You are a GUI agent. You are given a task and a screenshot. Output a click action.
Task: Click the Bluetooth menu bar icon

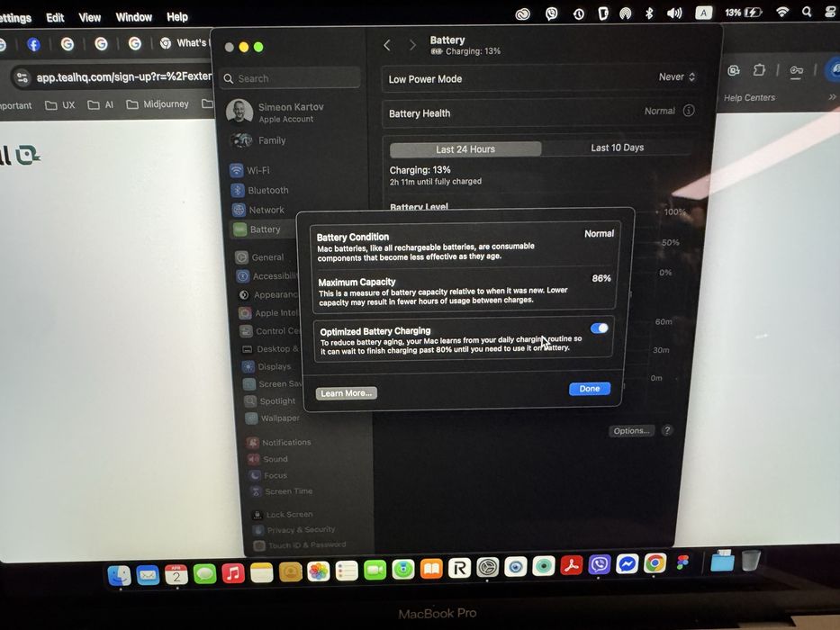649,13
